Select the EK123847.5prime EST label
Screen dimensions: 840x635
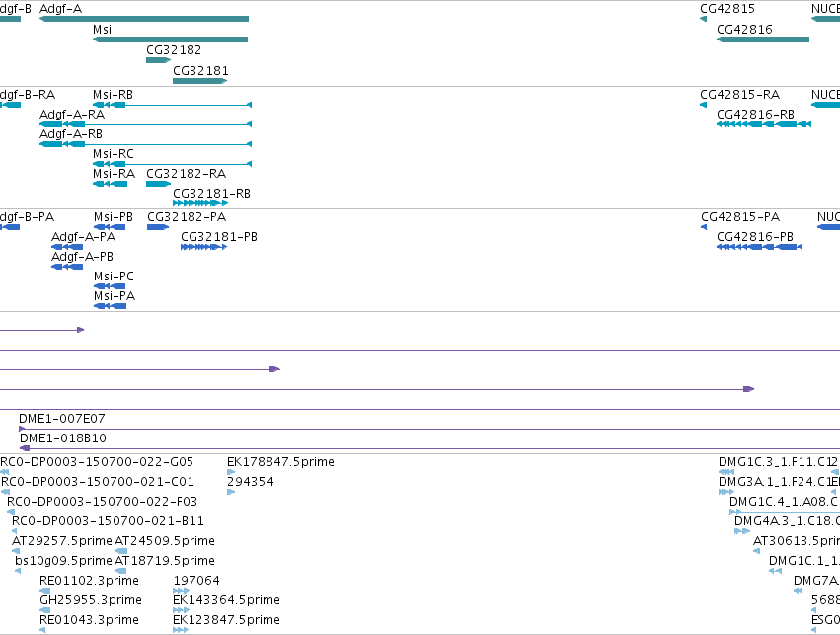pos(227,620)
